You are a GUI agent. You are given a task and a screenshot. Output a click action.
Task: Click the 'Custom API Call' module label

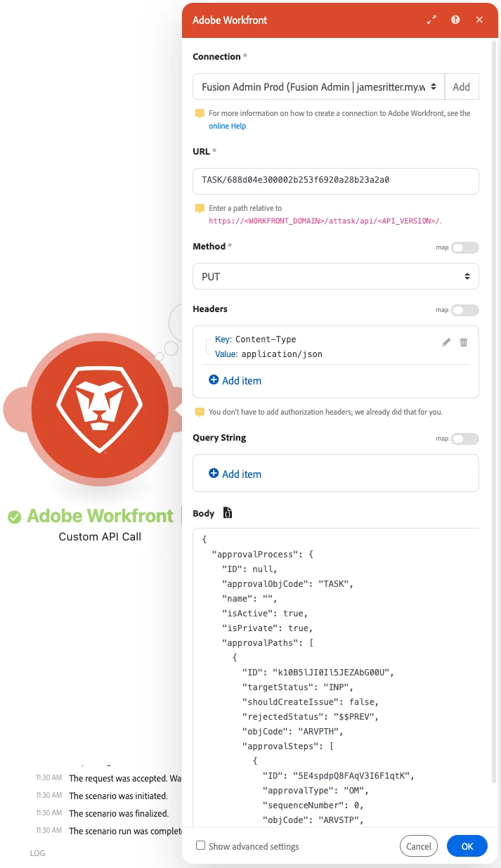[100, 536]
